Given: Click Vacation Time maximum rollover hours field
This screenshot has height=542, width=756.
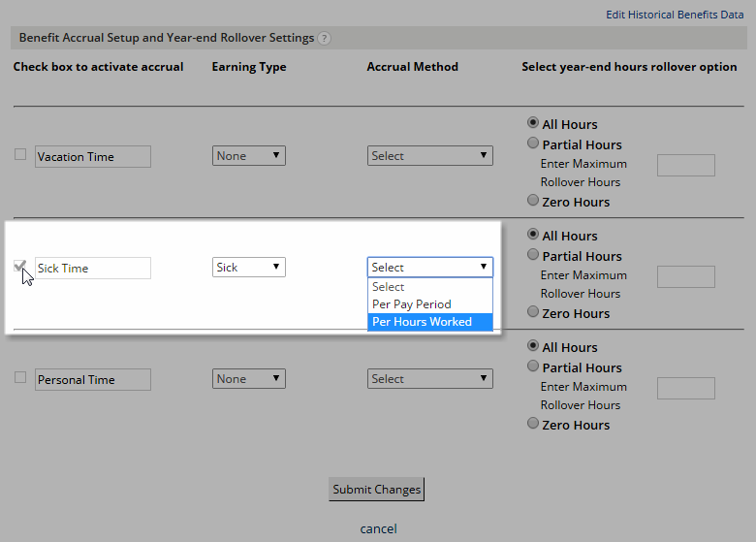Looking at the screenshot, I should (x=686, y=166).
